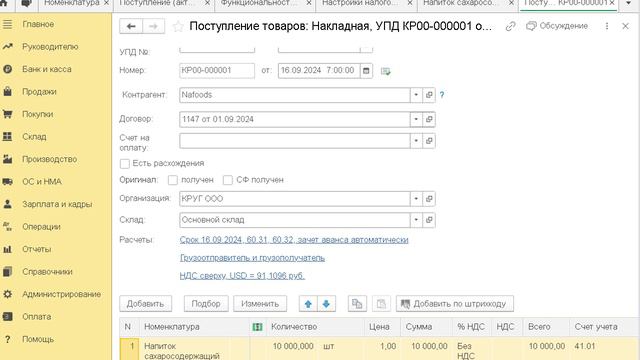The image size is (640, 360).
Task: Click the help question mark near Контрагент
Action: click(x=442, y=95)
